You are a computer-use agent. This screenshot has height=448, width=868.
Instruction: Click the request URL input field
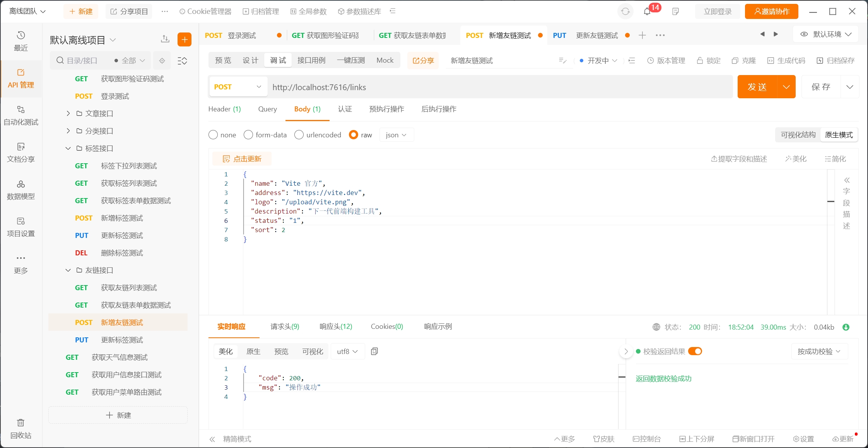(x=499, y=87)
